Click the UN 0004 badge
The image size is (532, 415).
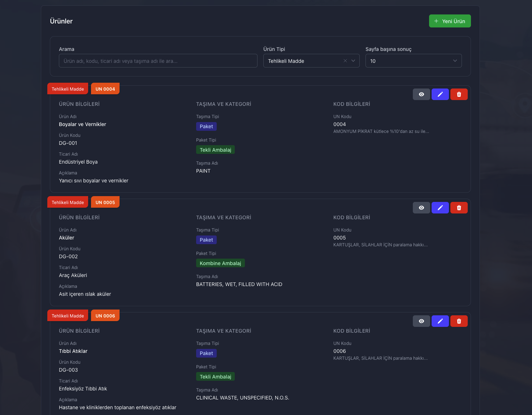point(105,89)
